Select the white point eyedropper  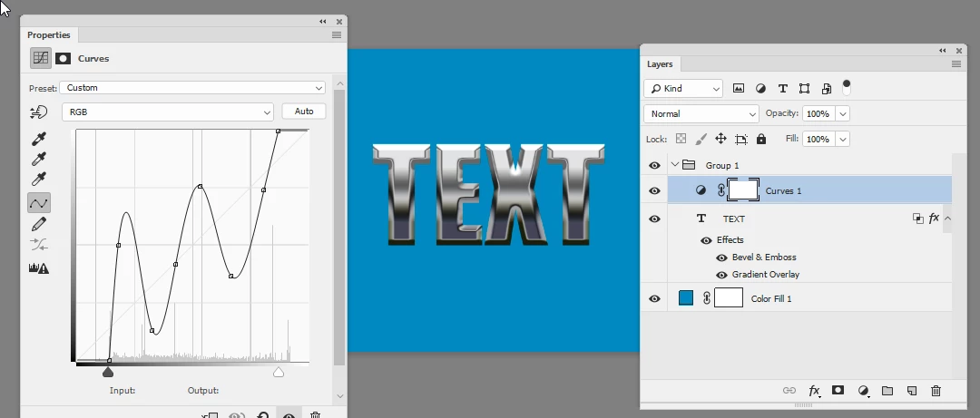tap(39, 180)
